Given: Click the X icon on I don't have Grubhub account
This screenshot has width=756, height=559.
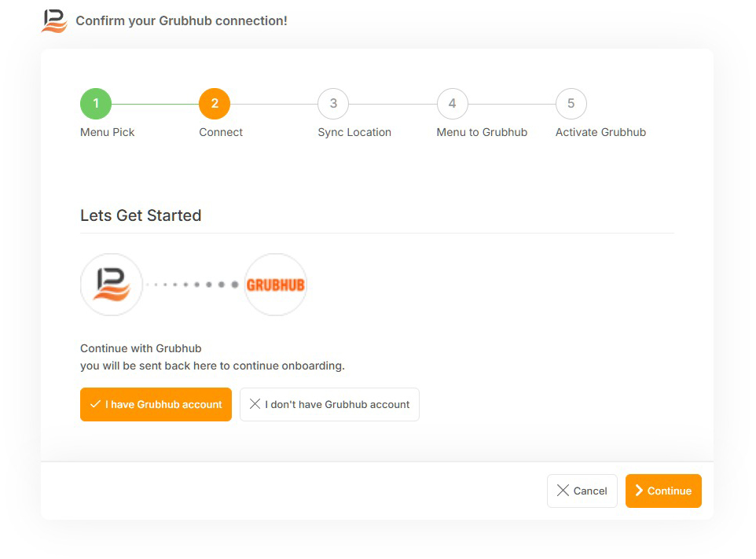Looking at the screenshot, I should point(255,404).
